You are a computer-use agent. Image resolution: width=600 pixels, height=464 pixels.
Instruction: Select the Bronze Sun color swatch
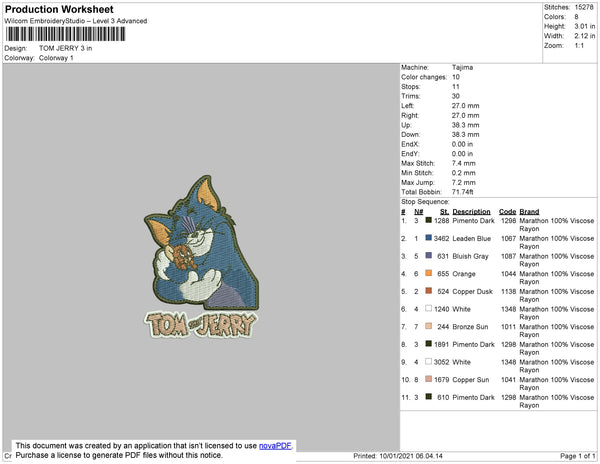pos(429,326)
